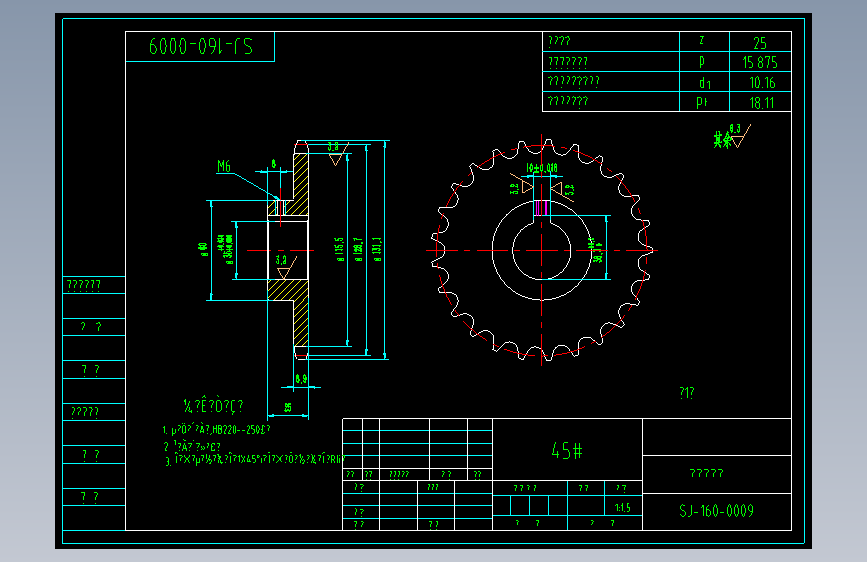
Task: Click the outermost diameter dimension ø131.1
Action: point(378,249)
